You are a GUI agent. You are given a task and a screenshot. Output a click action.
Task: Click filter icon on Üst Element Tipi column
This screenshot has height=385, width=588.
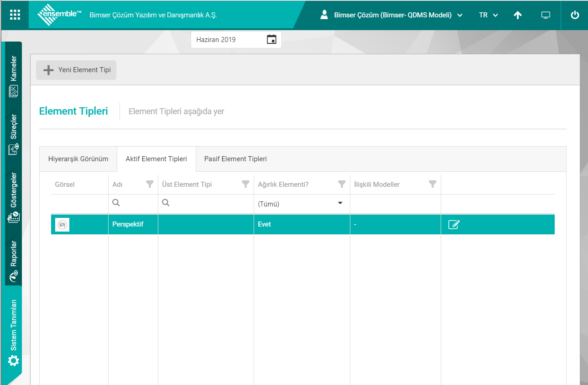click(245, 185)
